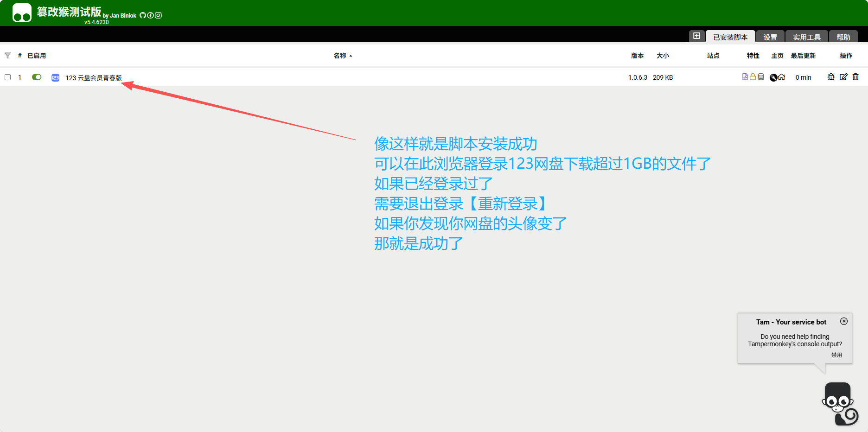The height and width of the screenshot is (432, 868).
Task: Open the Instagram icon in the header
Action: click(158, 15)
